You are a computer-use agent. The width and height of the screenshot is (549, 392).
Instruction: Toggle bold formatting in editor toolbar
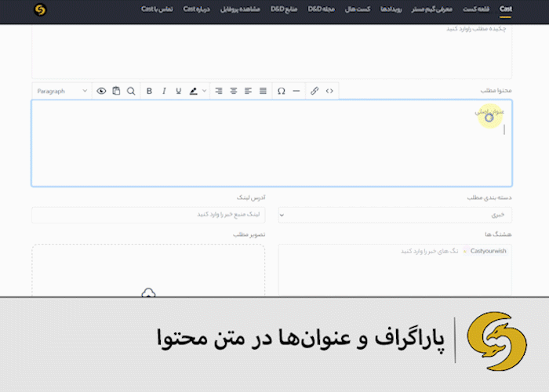(149, 91)
